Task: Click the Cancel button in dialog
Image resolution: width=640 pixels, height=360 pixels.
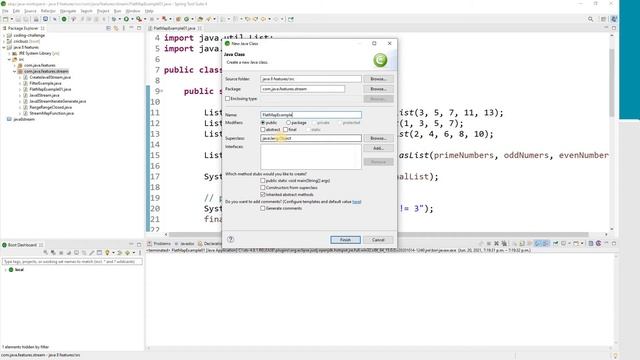Action: pos(378,240)
